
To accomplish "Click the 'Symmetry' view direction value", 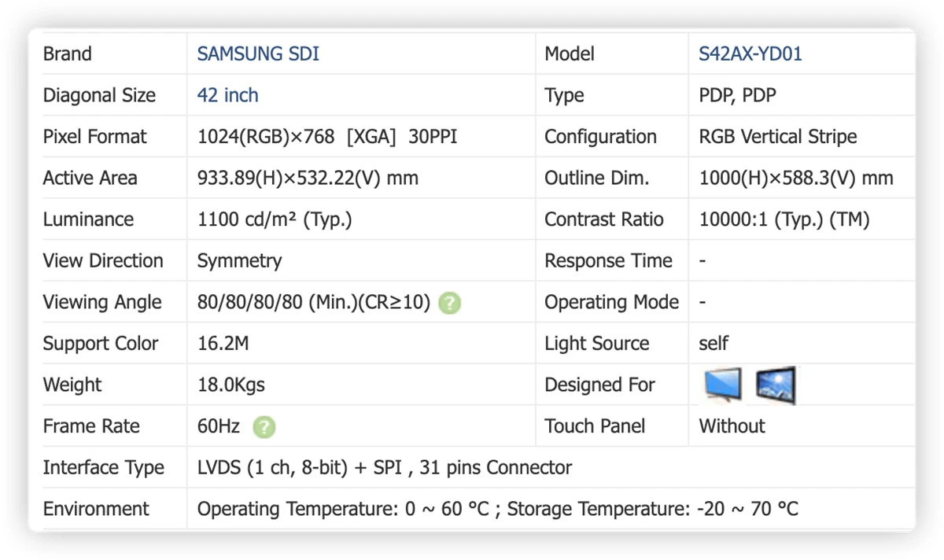I will tap(239, 261).
